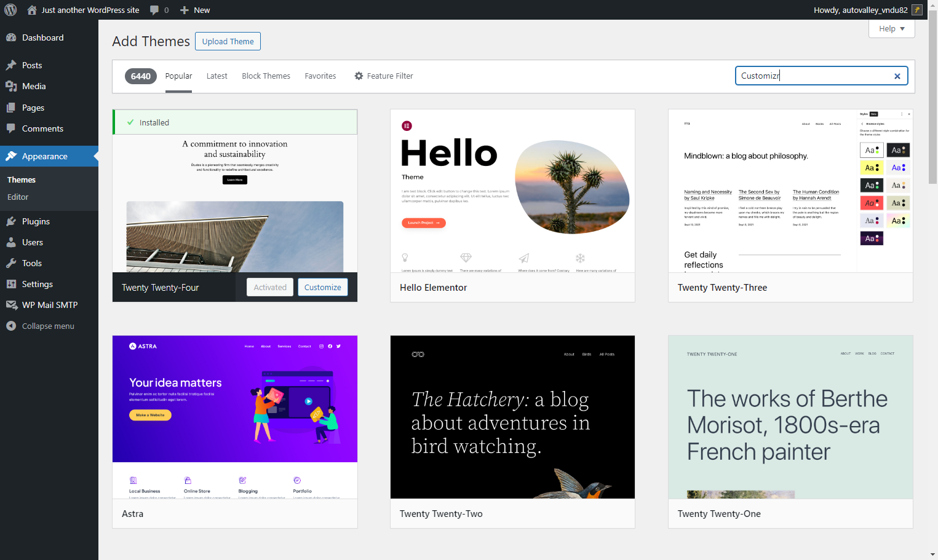Viewport: 938px width, 560px height.
Task: Click the Comments sidebar icon
Action: click(x=11, y=128)
